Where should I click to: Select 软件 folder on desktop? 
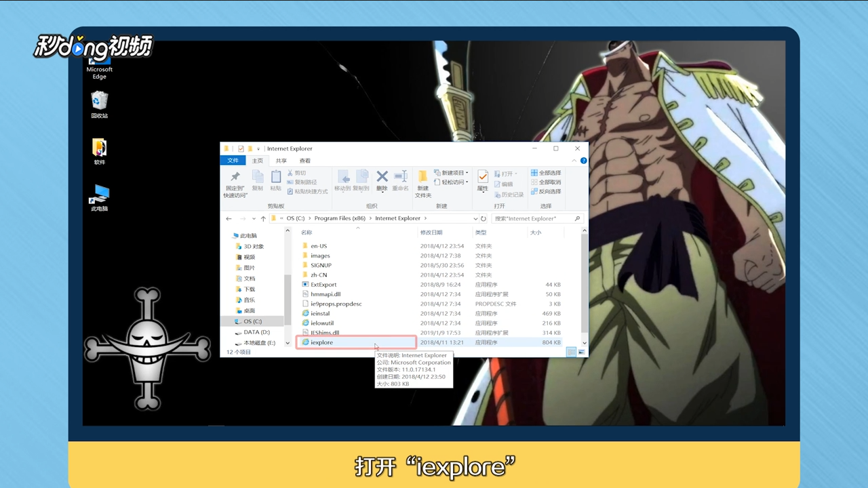point(100,151)
